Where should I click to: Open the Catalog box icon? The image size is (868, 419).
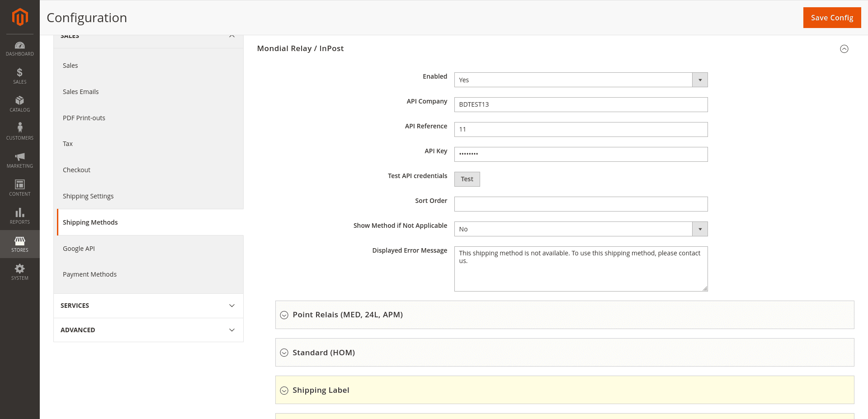pos(20,104)
